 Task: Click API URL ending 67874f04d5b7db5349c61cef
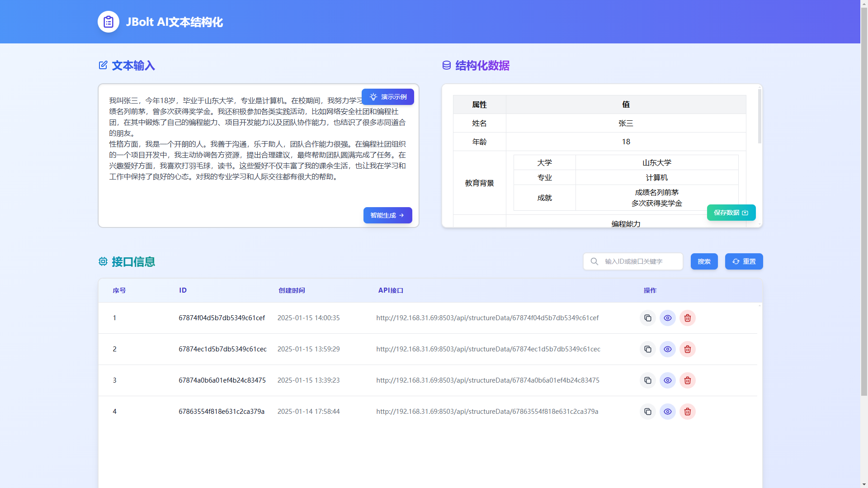click(487, 318)
